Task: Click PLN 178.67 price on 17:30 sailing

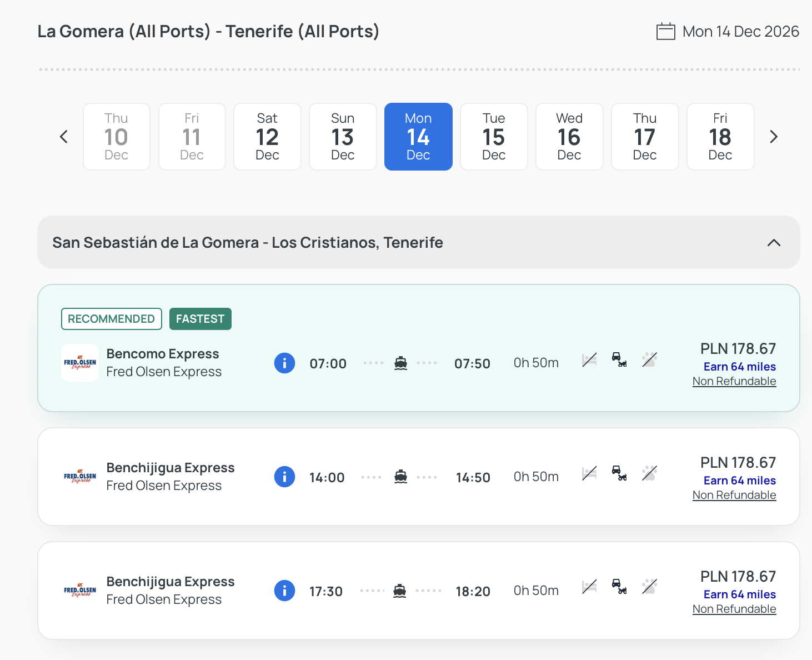Action: pos(738,577)
